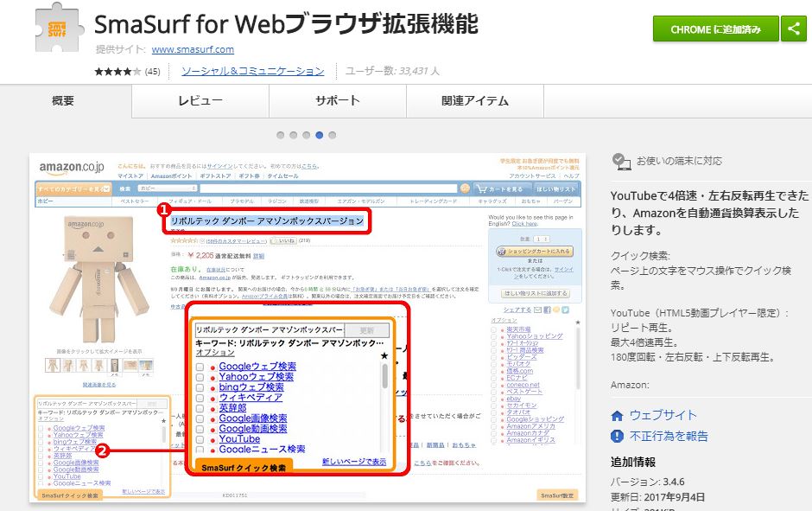Screen dimensions: 812x511
Task: Open the ウェブサイト link
Action: 663,415
